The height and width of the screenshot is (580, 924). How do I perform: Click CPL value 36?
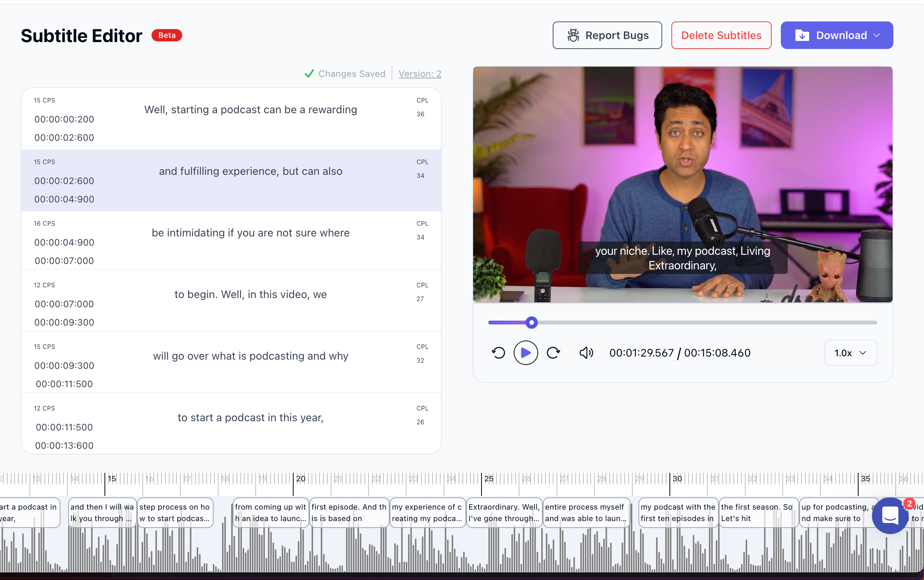point(421,114)
